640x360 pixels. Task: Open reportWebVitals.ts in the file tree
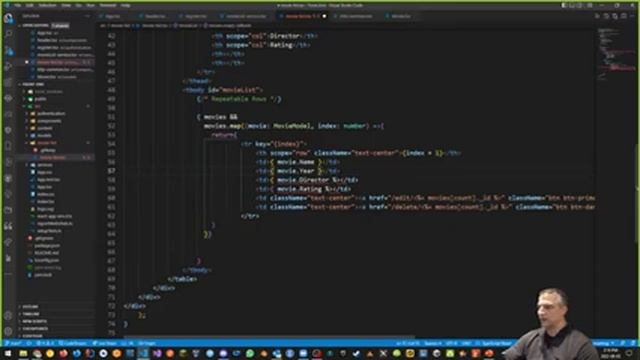tap(54, 224)
